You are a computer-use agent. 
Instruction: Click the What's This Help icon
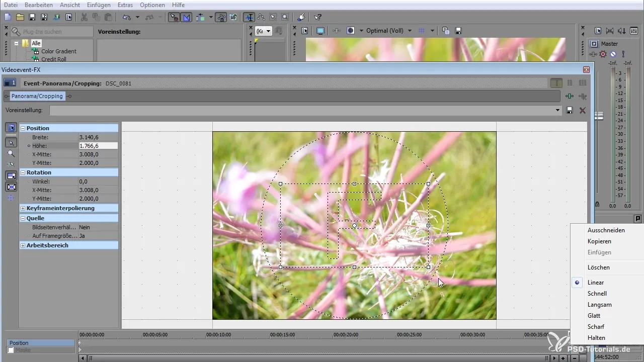[x=317, y=17]
